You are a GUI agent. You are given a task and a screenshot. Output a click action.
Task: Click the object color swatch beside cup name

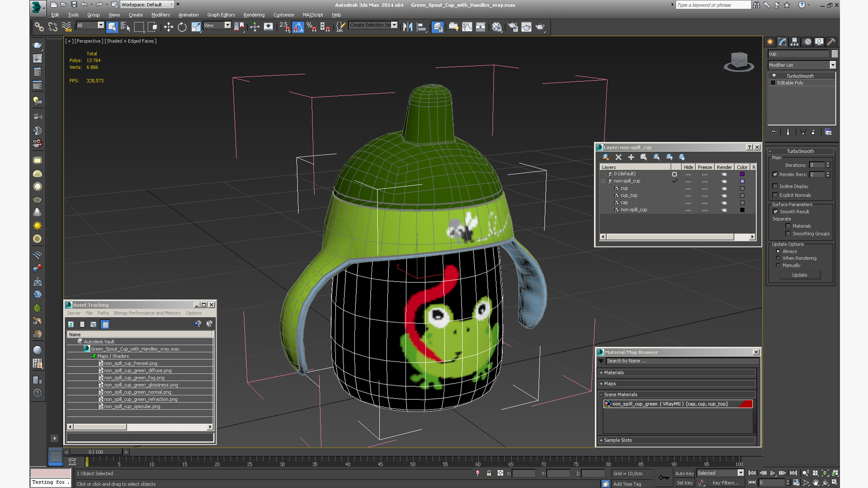point(834,54)
